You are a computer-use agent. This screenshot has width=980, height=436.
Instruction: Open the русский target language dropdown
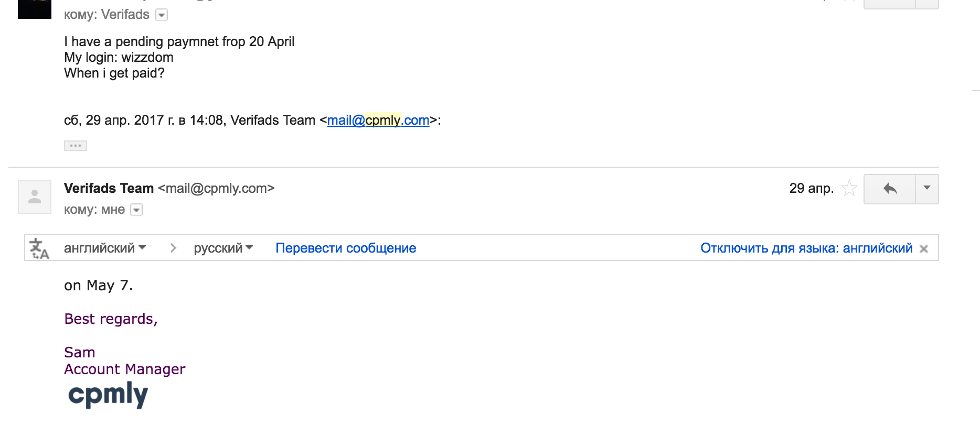(x=223, y=248)
